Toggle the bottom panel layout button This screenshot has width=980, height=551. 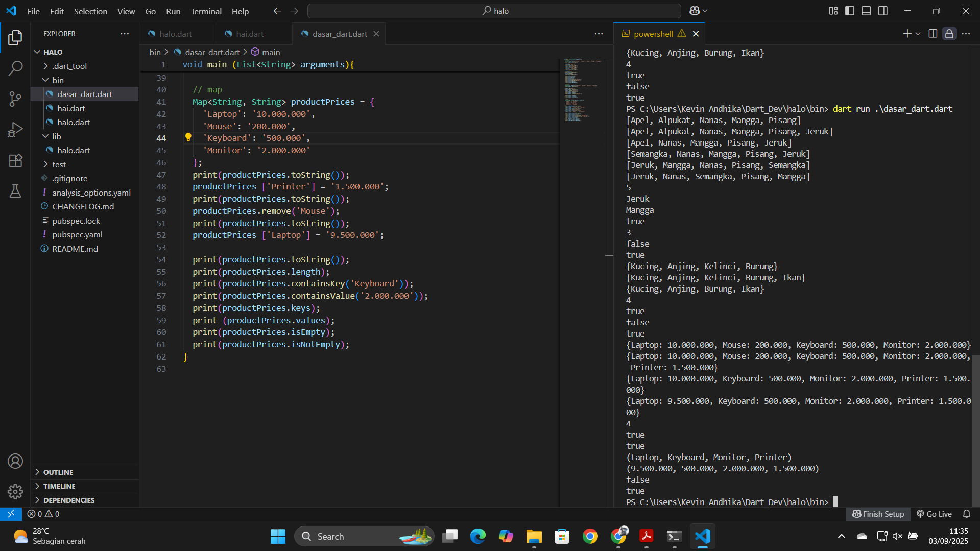tap(866, 11)
